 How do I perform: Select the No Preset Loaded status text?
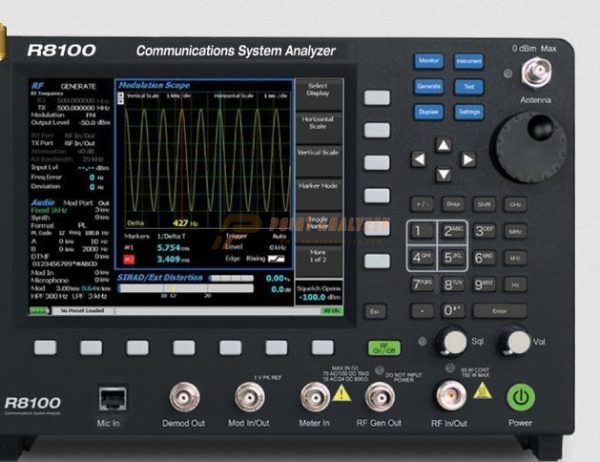point(82,310)
